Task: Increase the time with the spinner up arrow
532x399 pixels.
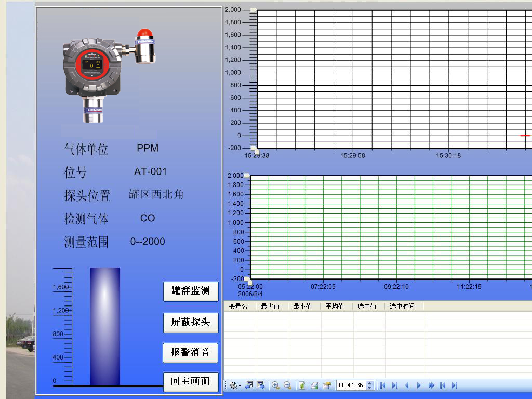Action: (x=370, y=383)
